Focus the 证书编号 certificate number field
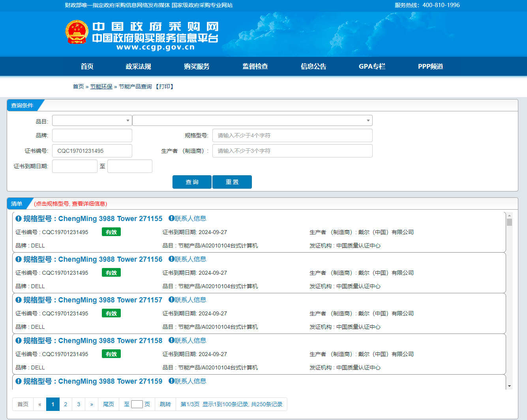The width and height of the screenshot is (527, 420). coord(92,151)
